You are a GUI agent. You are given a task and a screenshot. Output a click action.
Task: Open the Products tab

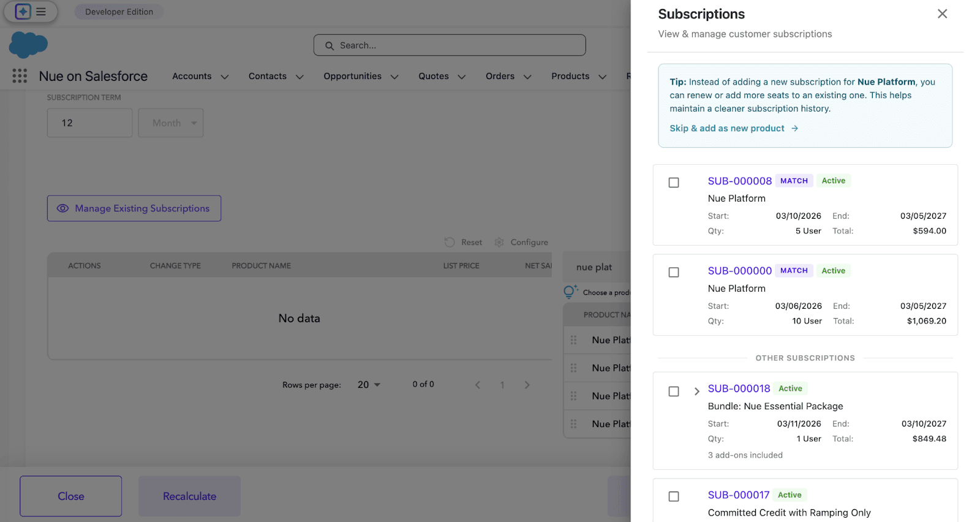tap(570, 76)
